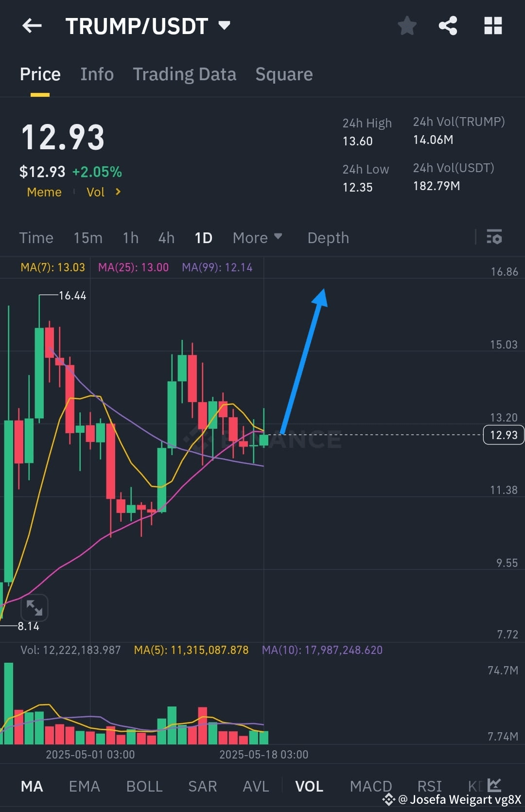
Task: Toggle the EMA indicator
Action: pos(85,786)
